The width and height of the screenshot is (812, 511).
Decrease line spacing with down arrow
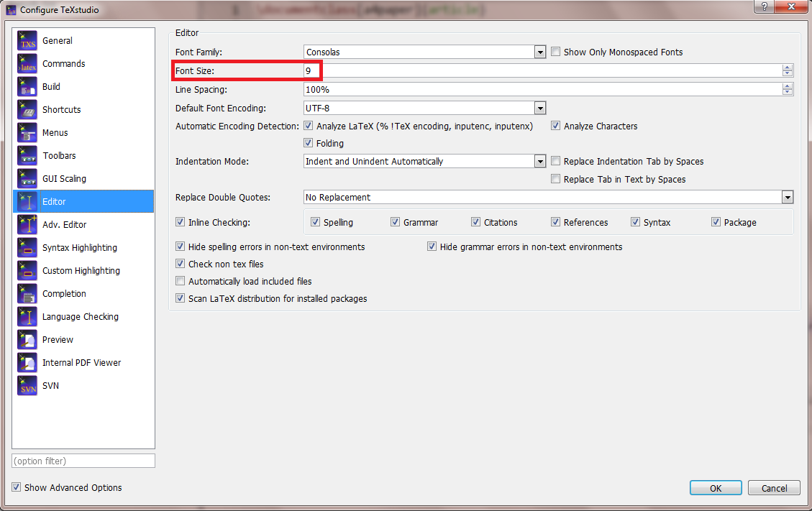tap(788, 92)
